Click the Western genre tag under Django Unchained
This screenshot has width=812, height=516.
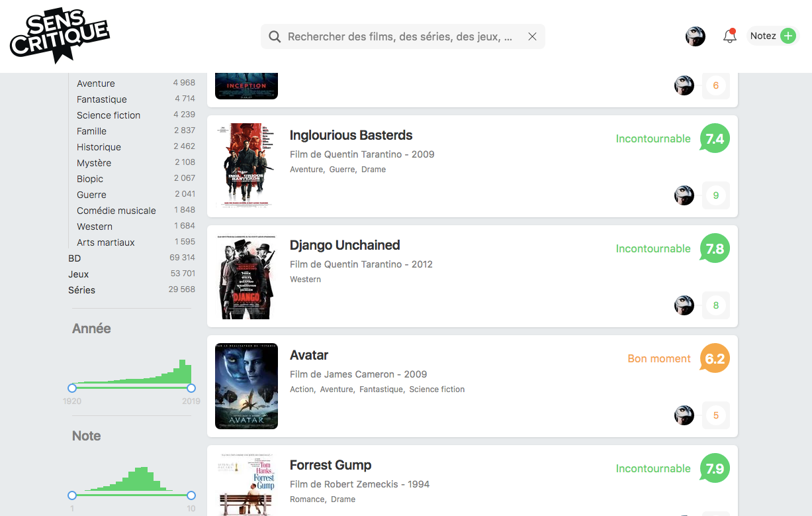305,280
